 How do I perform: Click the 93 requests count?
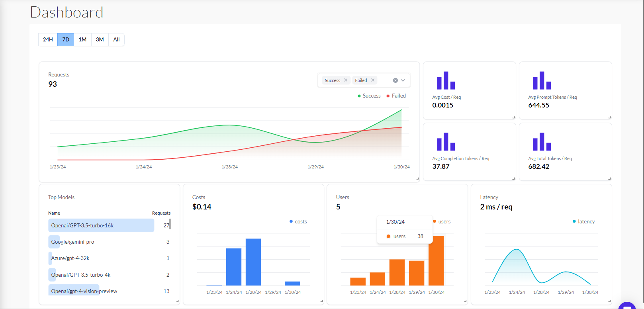[x=53, y=84]
